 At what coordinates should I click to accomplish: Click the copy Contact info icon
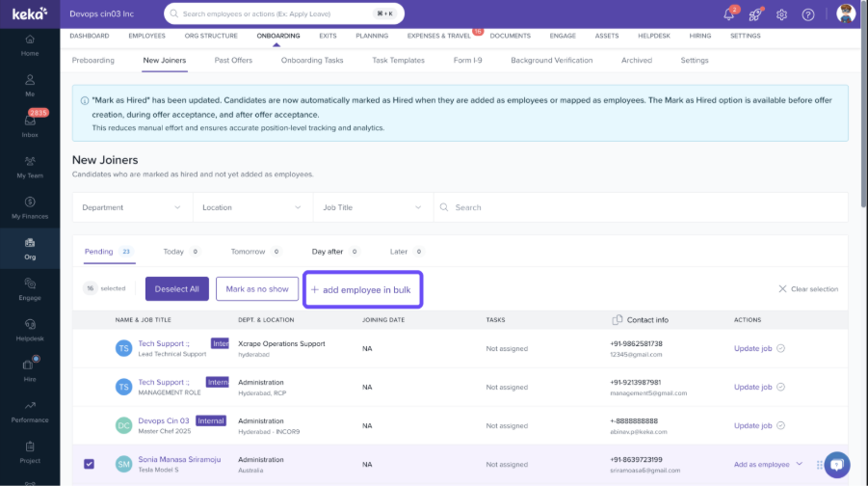tap(618, 320)
